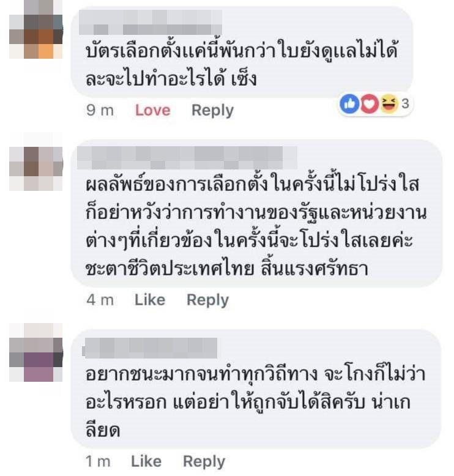Click the red heart reaction icon
The height and width of the screenshot is (476, 454).
click(x=370, y=104)
